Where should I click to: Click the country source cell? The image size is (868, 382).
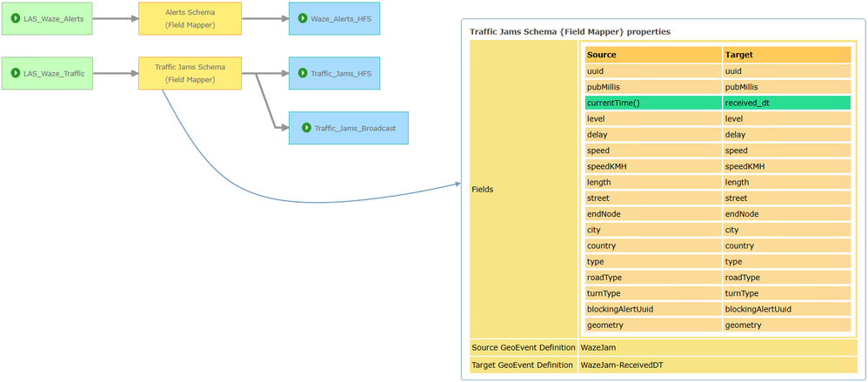654,245
